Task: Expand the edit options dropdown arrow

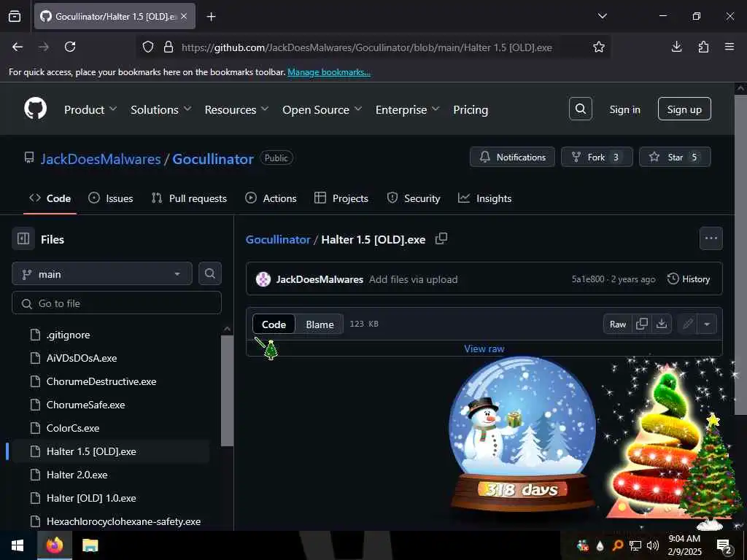Action: click(x=707, y=324)
